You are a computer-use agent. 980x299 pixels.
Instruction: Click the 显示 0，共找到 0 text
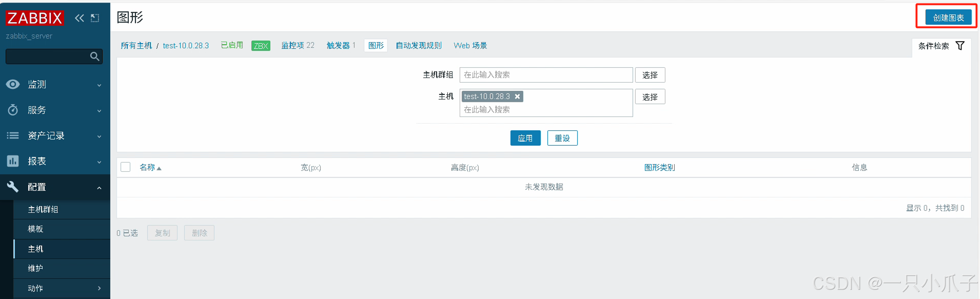(x=935, y=208)
